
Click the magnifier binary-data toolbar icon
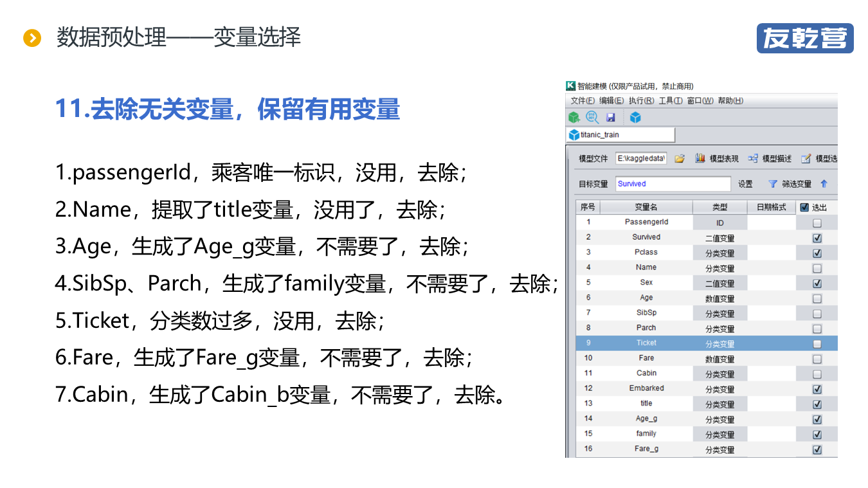(592, 117)
